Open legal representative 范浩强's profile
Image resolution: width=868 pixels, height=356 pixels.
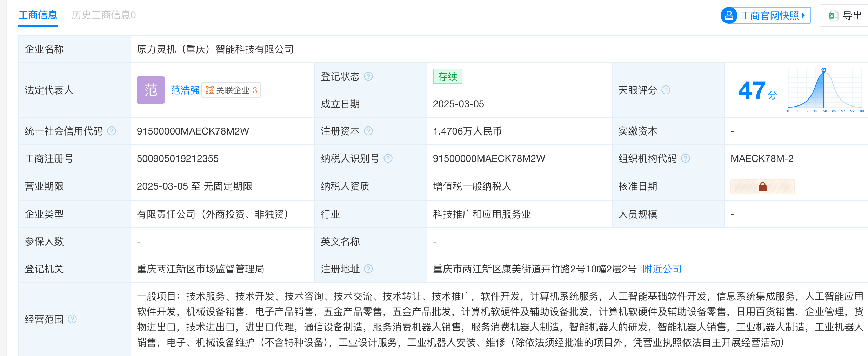click(185, 90)
